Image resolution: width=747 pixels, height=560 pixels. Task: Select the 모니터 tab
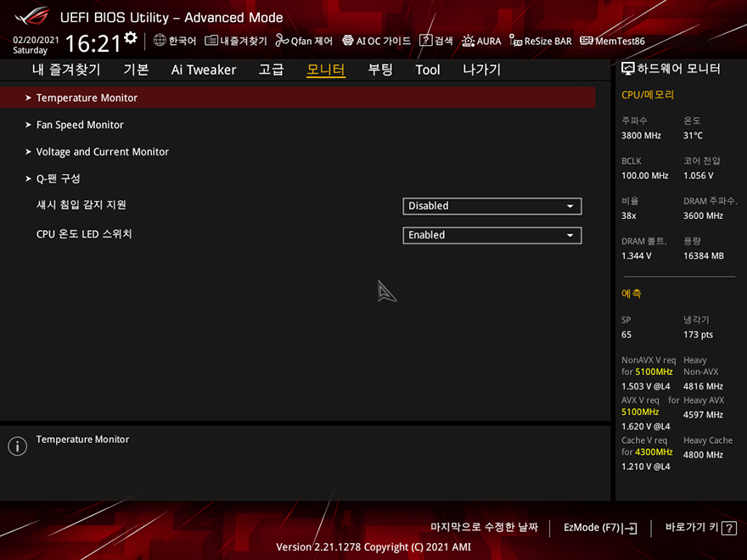(326, 70)
